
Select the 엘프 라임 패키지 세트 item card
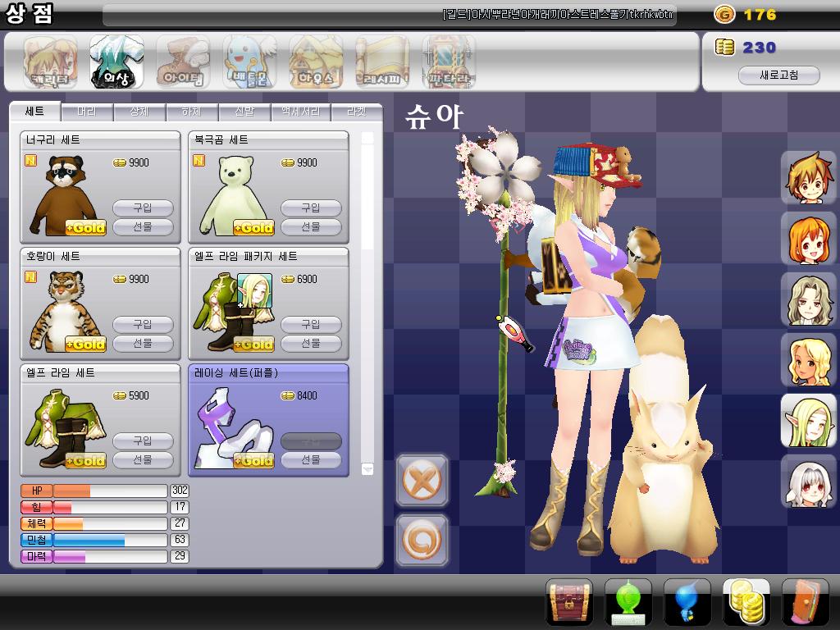268,304
